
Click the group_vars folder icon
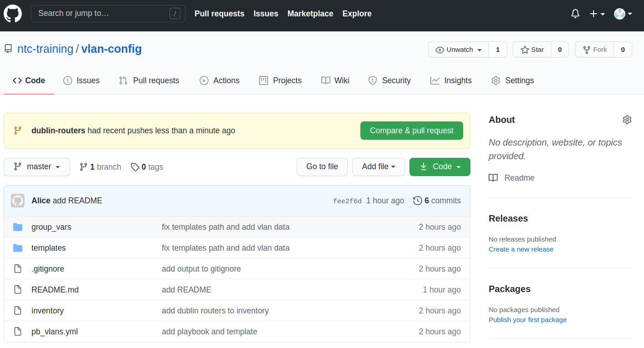(18, 227)
